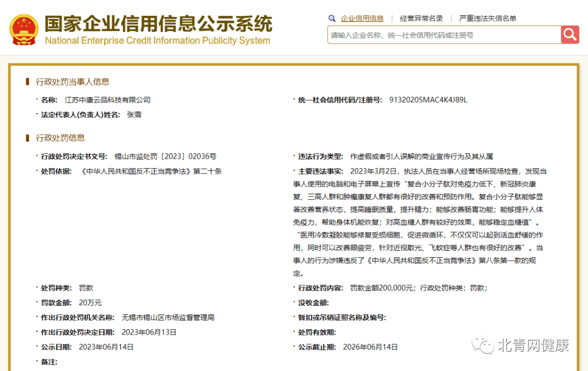Image resolution: width=588 pixels, height=371 pixels.
Task: Switch to the 经营异常名录 tab
Action: (x=421, y=18)
